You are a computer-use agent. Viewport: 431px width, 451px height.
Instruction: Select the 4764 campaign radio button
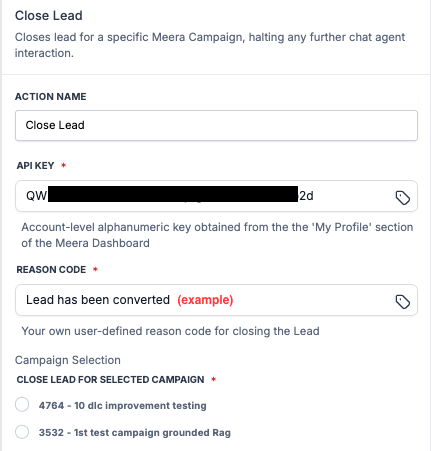(x=22, y=405)
